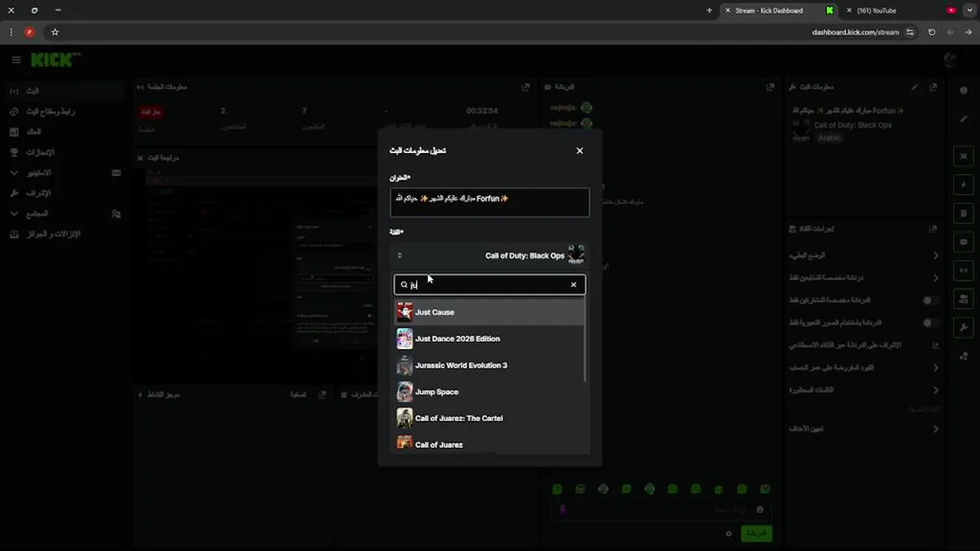Click the chat bubble icon in the right-edge rail
Screen dimensions: 980x551
963,242
